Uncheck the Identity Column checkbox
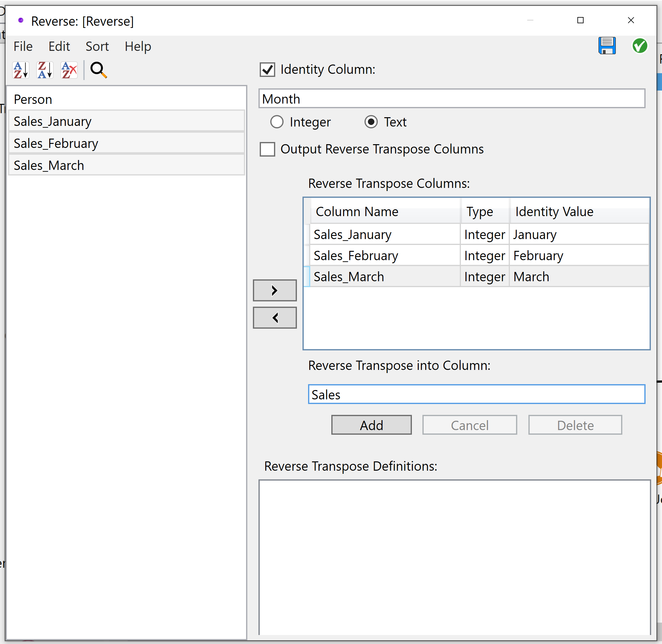Screen dimensions: 662x644 267,70
